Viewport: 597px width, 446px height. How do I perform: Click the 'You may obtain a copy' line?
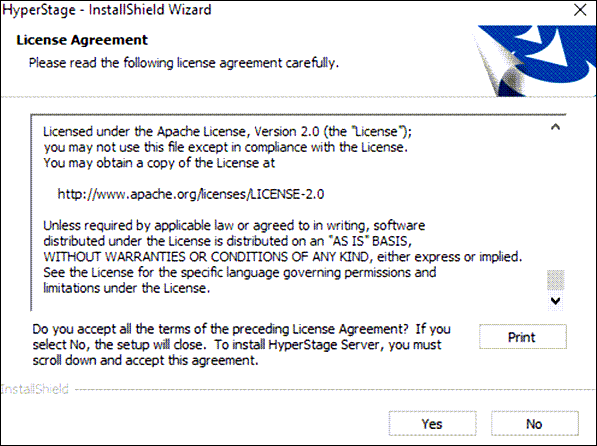(159, 163)
